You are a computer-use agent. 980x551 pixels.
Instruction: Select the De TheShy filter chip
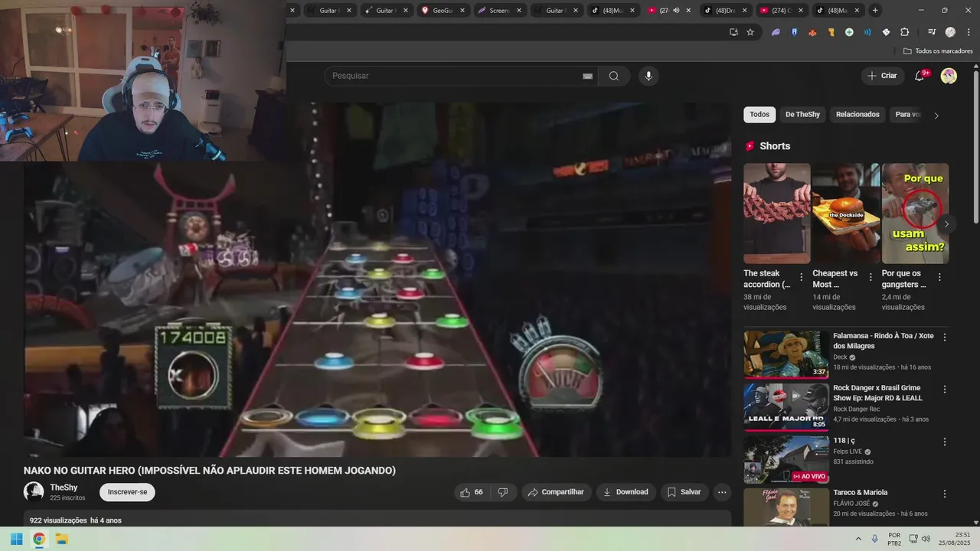coord(802,115)
